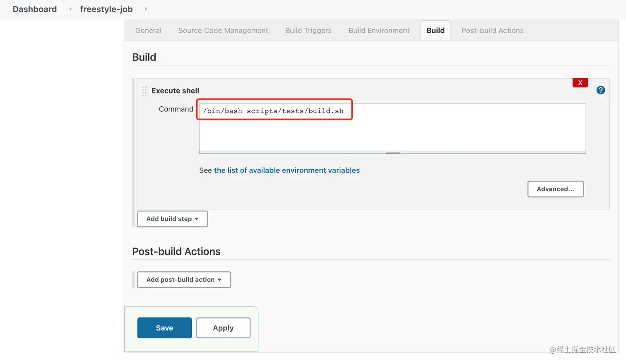This screenshot has height=364, width=626.
Task: Open the Advanced... options button
Action: 555,189
